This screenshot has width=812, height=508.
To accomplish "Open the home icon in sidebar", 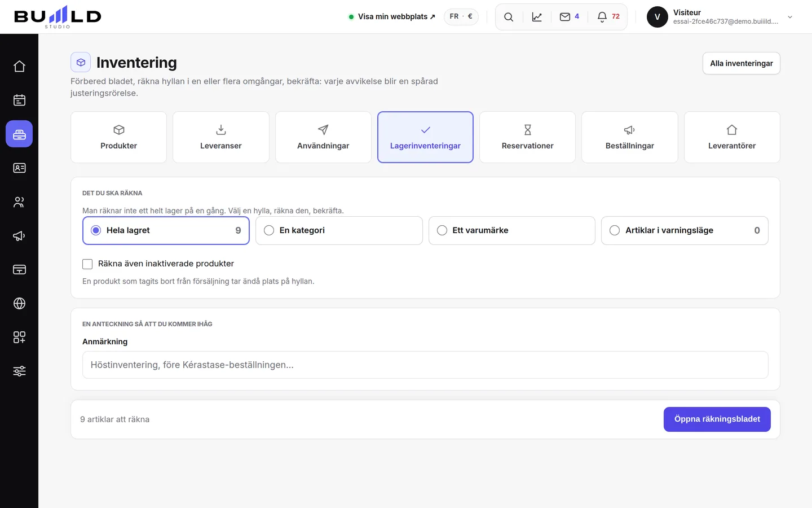I will 19,66.
